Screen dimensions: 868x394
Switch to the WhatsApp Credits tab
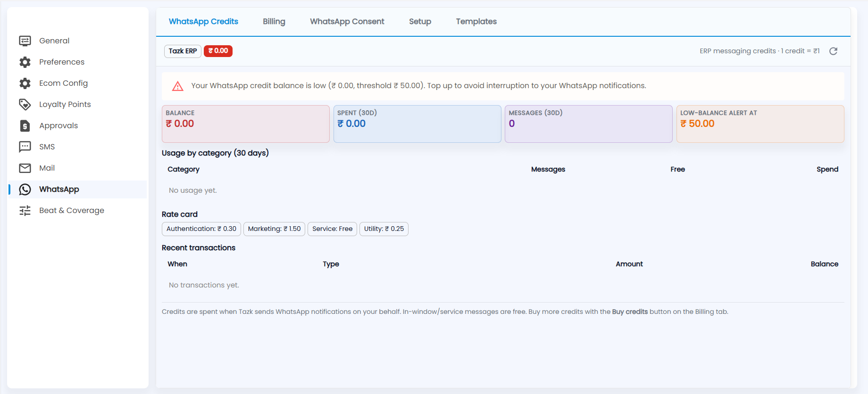(x=203, y=22)
